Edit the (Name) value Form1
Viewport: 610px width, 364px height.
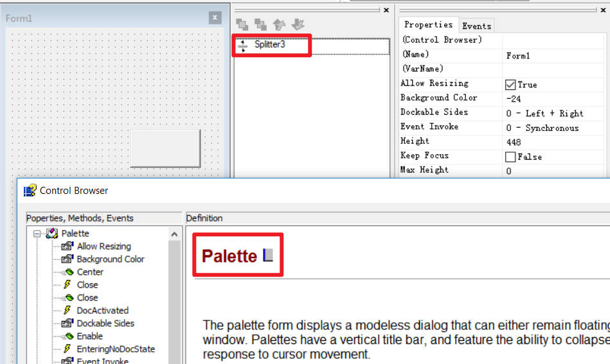[553, 56]
